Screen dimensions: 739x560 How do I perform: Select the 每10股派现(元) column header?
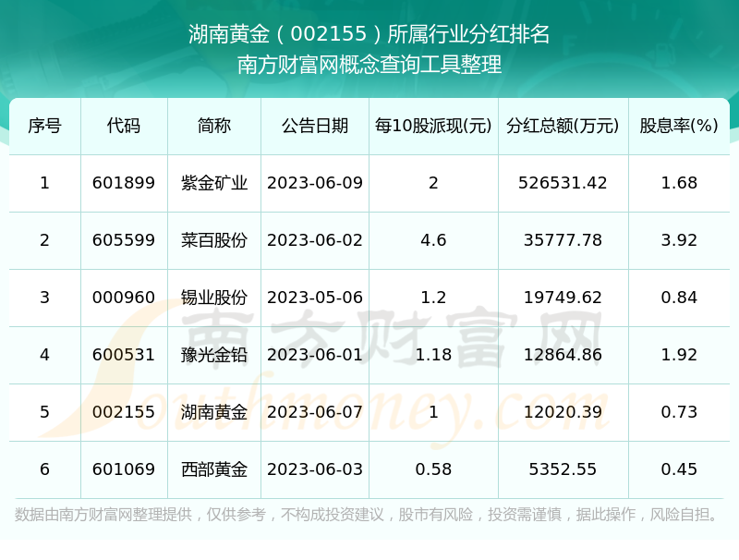coord(433,126)
